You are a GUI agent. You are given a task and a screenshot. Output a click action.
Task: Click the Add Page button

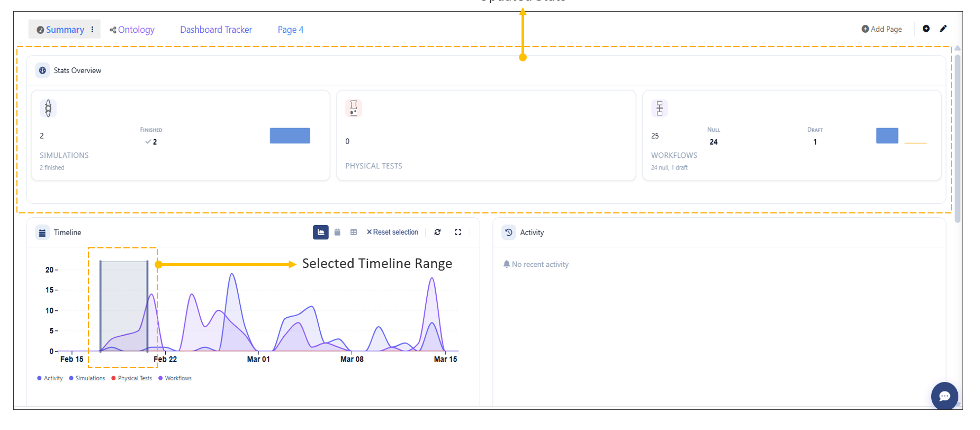[x=882, y=29]
